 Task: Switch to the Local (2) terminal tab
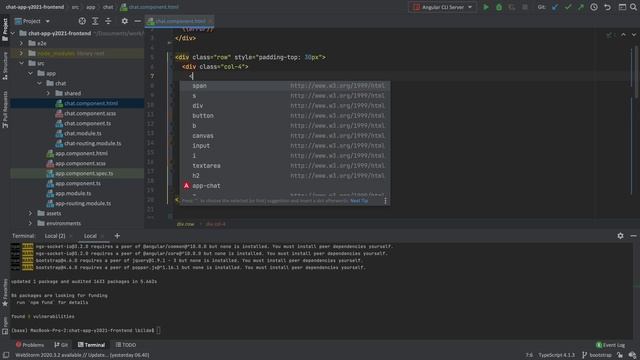55,236
